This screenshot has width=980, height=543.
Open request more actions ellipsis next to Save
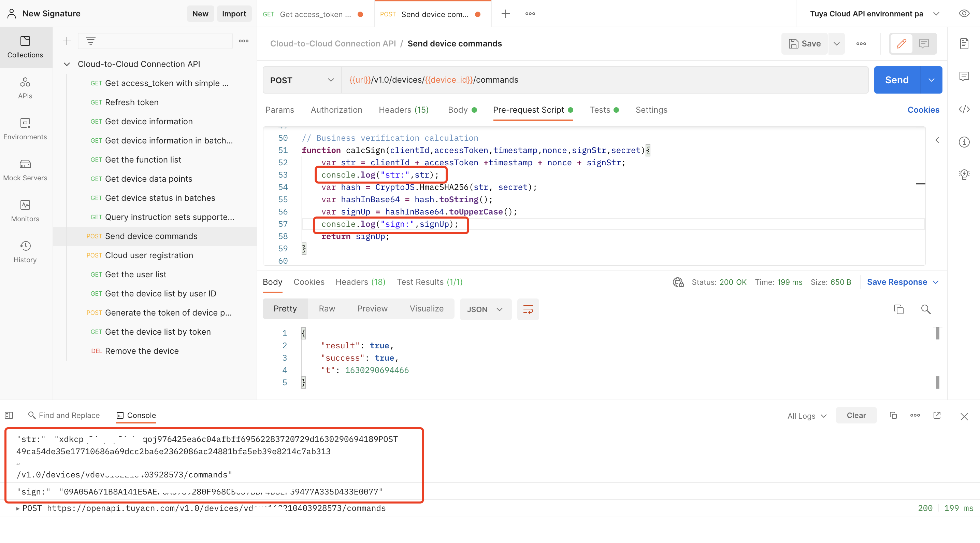coord(861,44)
